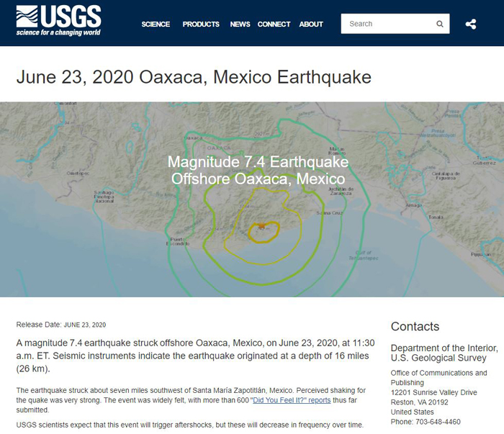Image resolution: width=504 pixels, height=434 pixels.
Task: Click the "Offshore Oaxaca, Mexico" caption line
Action: (258, 179)
